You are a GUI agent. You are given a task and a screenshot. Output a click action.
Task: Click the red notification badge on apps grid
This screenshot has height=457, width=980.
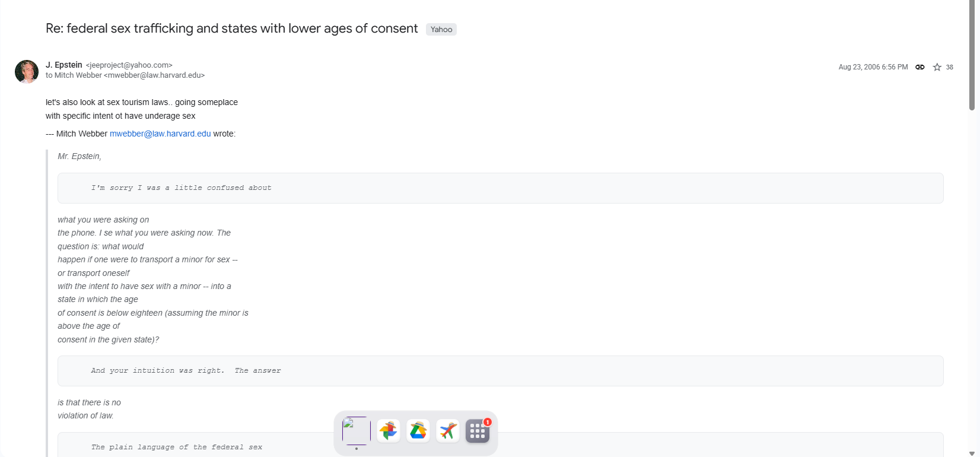[488, 422]
